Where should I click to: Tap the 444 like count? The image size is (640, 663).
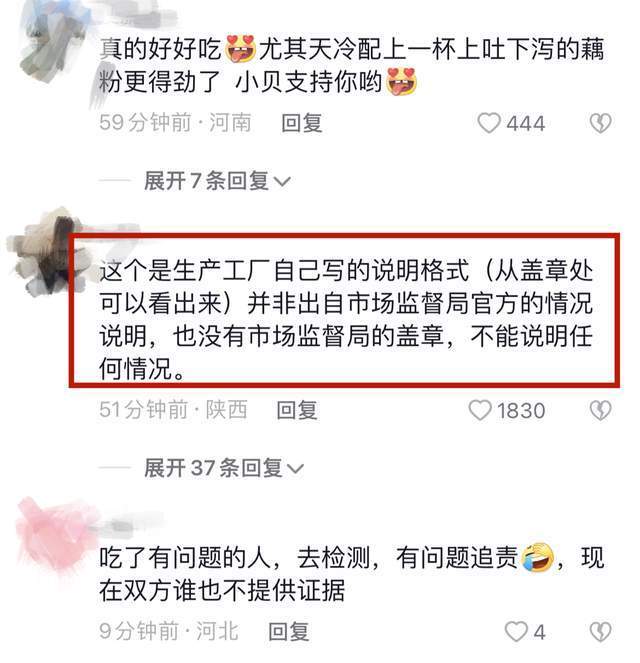[525, 123]
